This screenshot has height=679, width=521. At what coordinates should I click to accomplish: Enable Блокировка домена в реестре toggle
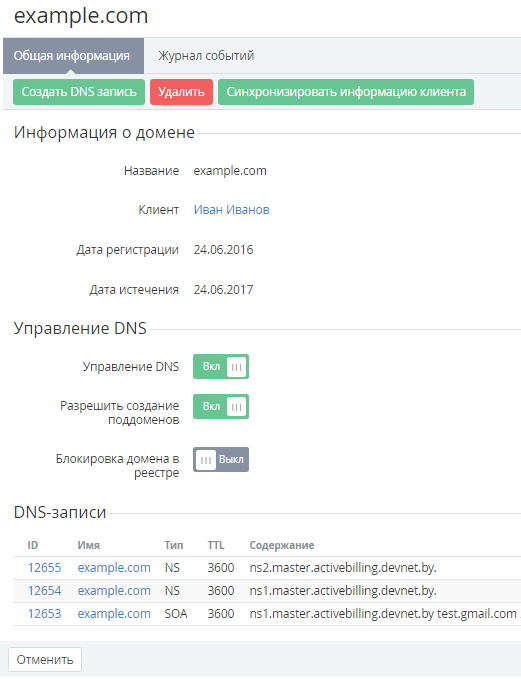pos(221,459)
